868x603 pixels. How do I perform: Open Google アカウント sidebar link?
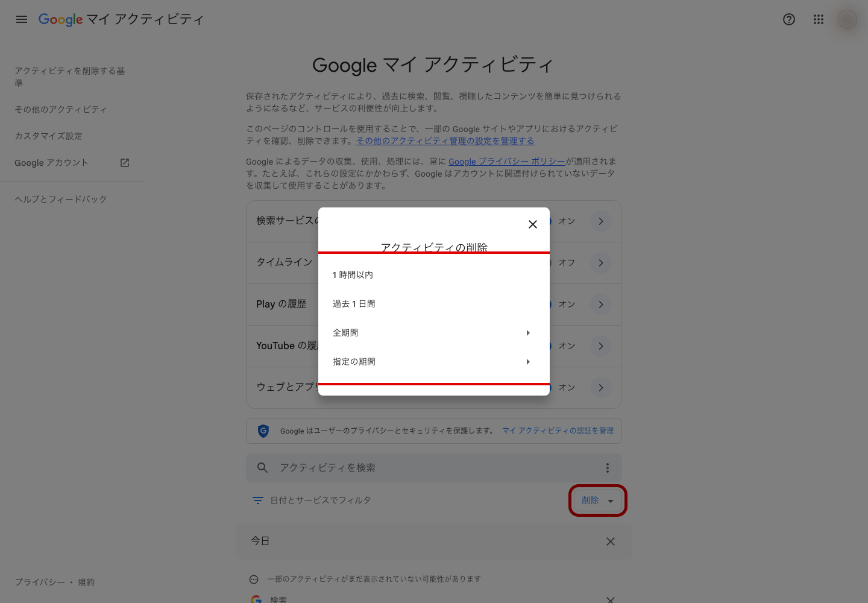(51, 163)
